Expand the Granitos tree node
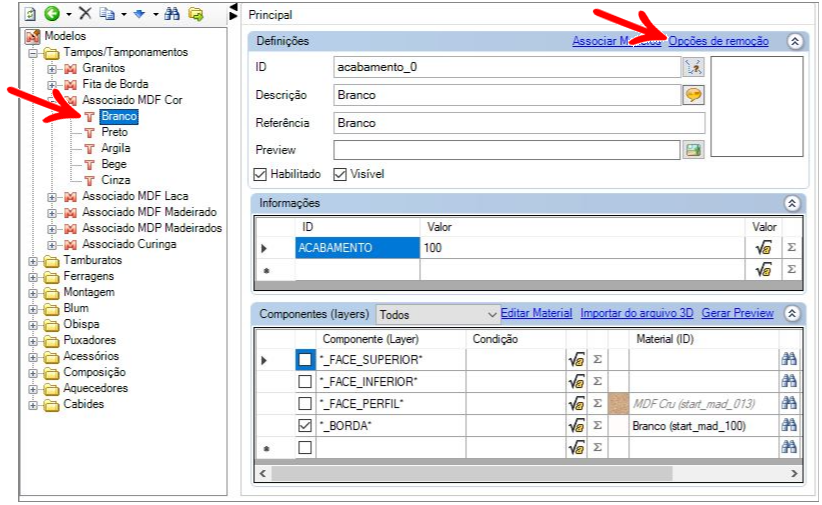 click(x=51, y=69)
